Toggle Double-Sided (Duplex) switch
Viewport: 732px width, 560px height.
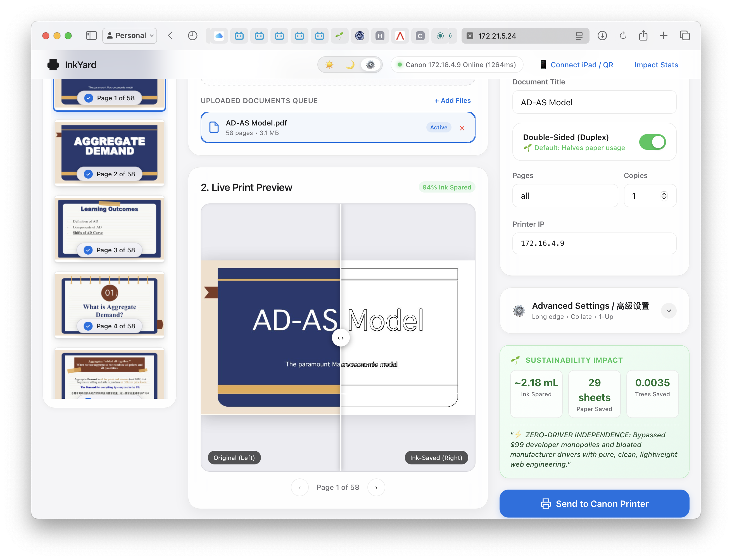652,142
